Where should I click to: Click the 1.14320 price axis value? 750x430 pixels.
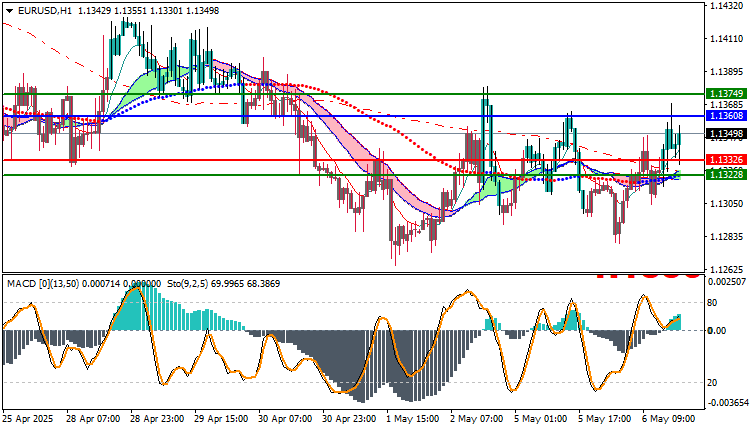(x=727, y=6)
